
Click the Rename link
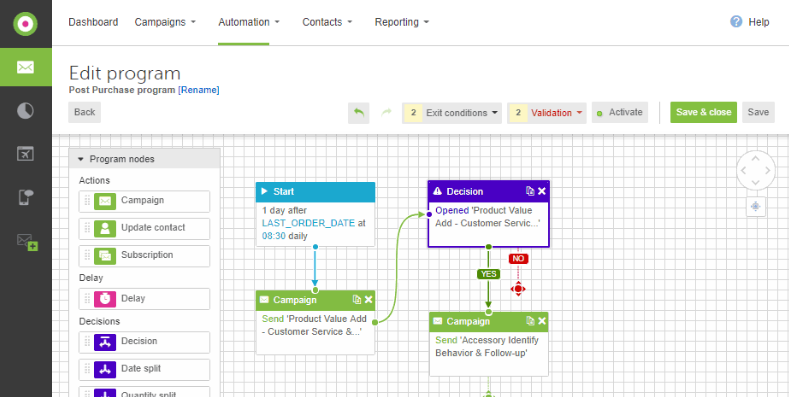199,90
